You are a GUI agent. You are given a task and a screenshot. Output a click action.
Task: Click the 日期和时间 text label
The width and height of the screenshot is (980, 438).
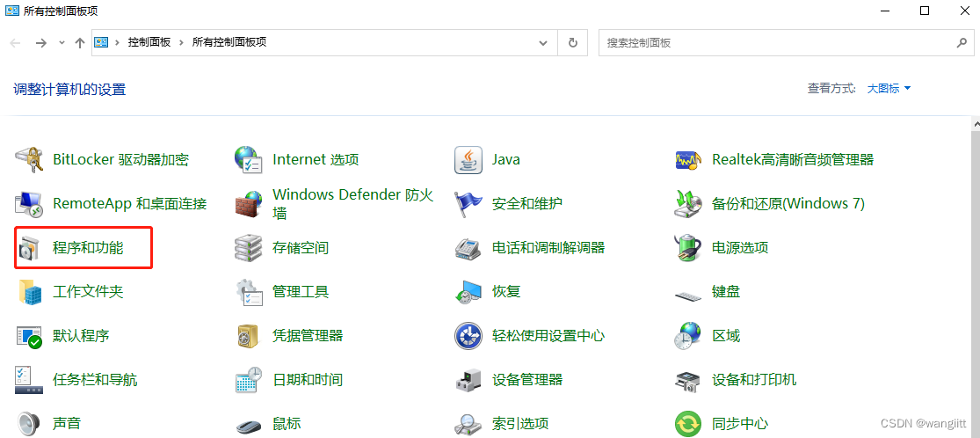coord(308,380)
